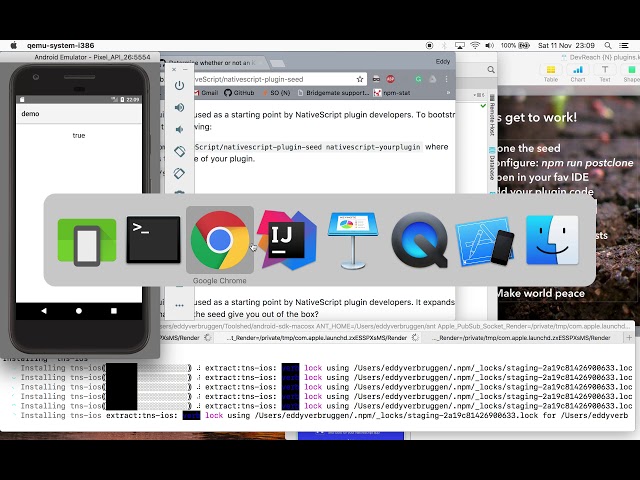Screen dimensions: 640x480
Task: Open GitHub bookmark in Chrome
Action: tap(239, 93)
